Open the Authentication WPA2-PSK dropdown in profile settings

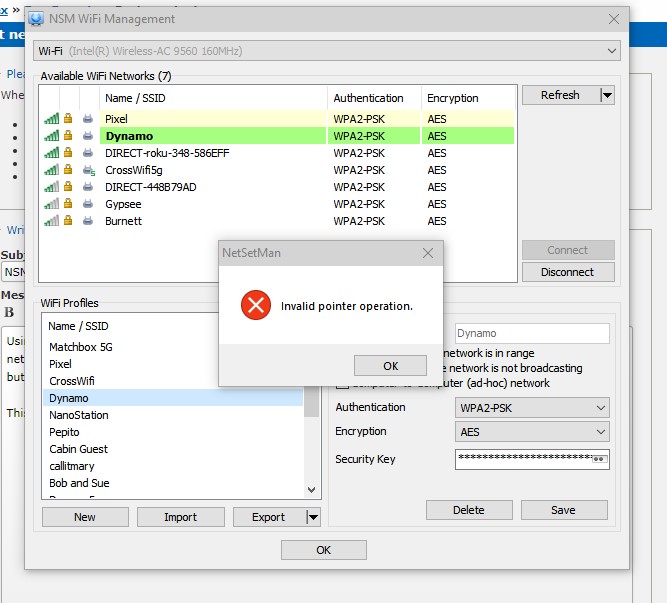[532, 408]
